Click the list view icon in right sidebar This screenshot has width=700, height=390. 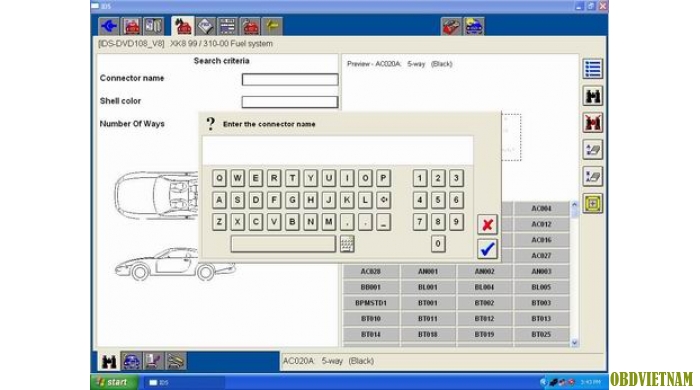click(592, 69)
